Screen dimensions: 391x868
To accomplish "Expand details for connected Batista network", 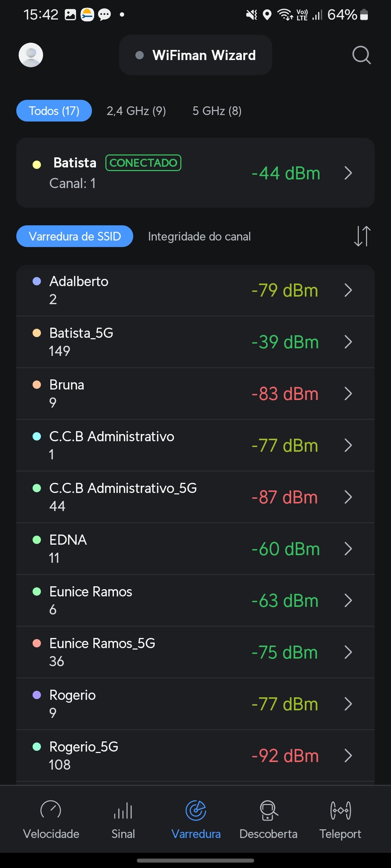I will click(x=348, y=173).
